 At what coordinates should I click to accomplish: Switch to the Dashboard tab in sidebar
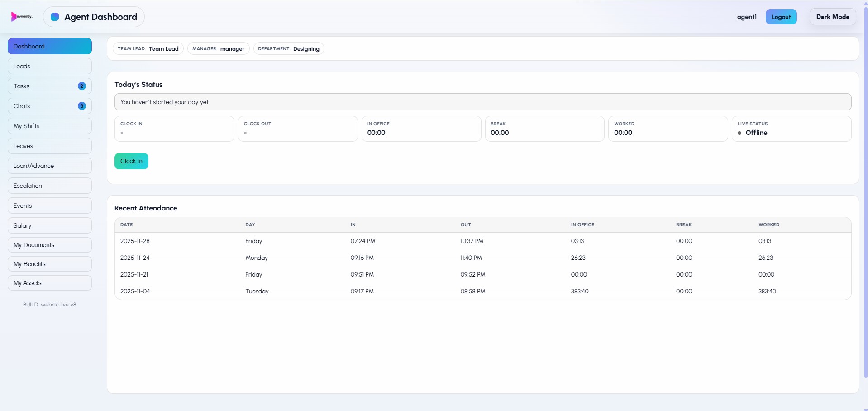tap(49, 46)
